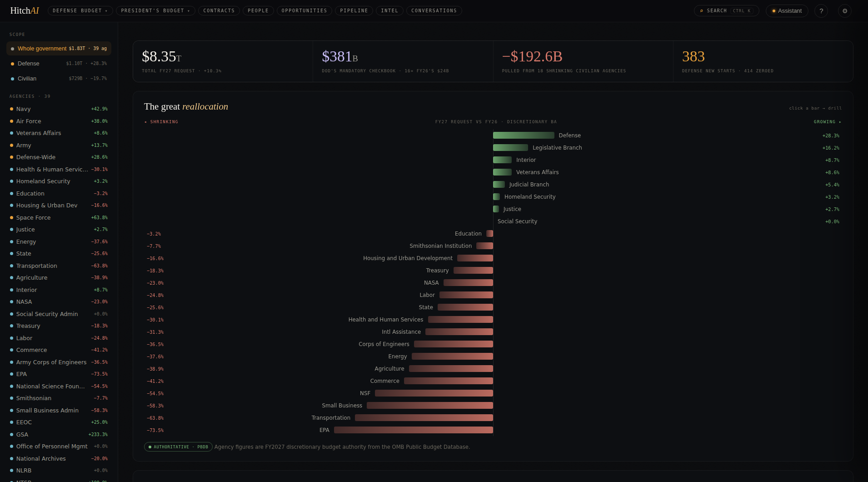The width and height of the screenshot is (868, 482).
Task: Open the Opportunities tab
Action: 304,10
